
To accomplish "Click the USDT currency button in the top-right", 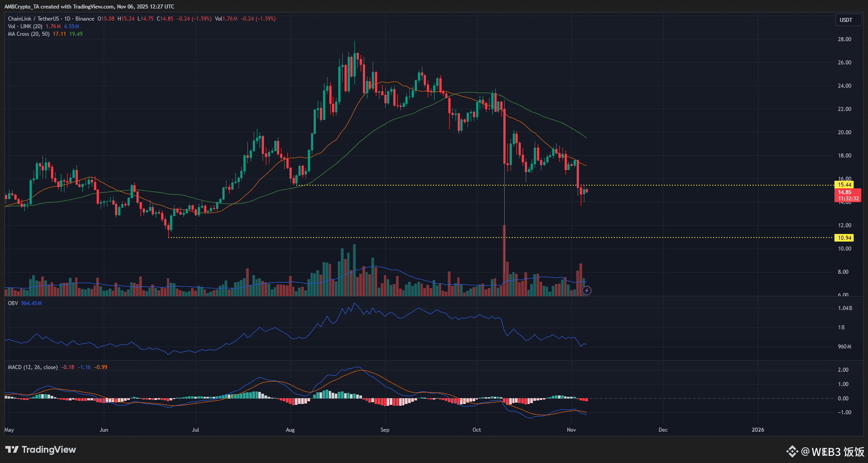I will [x=848, y=20].
